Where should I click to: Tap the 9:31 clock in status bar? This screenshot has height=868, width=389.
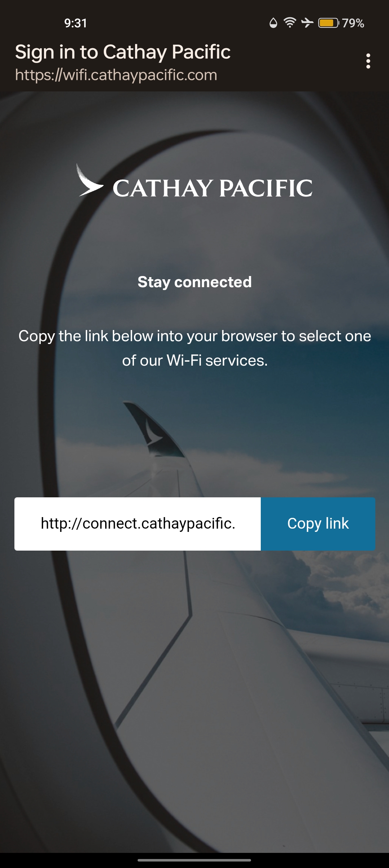76,23
